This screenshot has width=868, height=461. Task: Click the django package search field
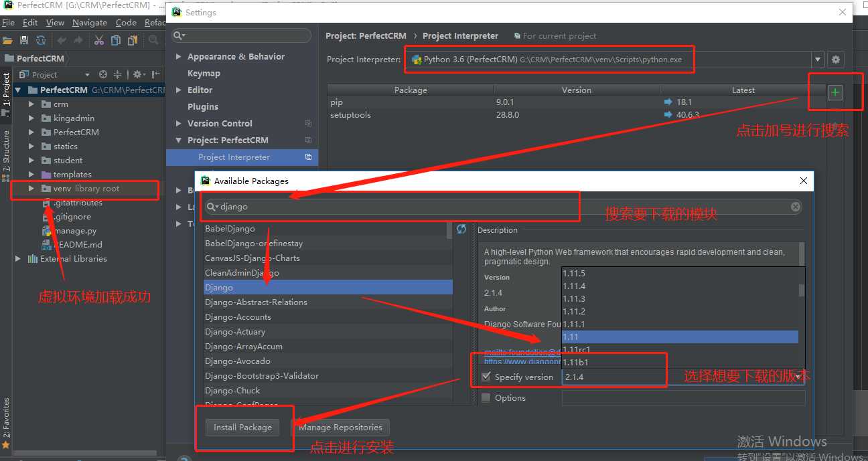coord(504,207)
